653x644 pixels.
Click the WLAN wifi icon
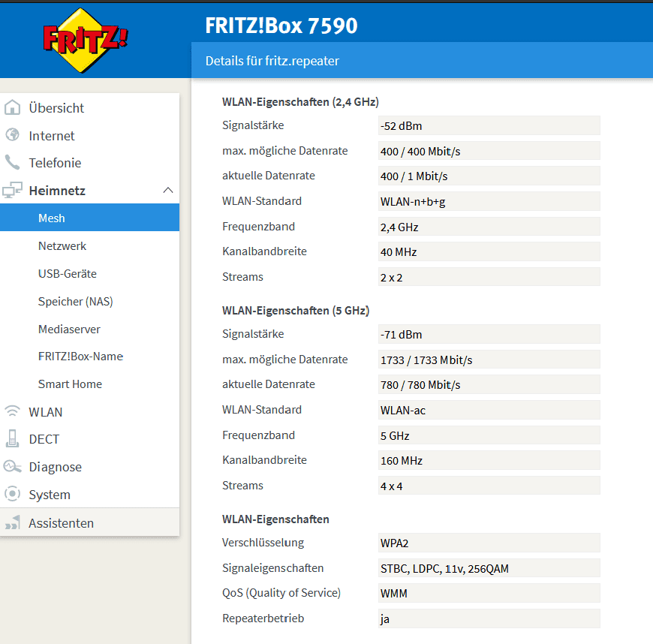(12, 411)
